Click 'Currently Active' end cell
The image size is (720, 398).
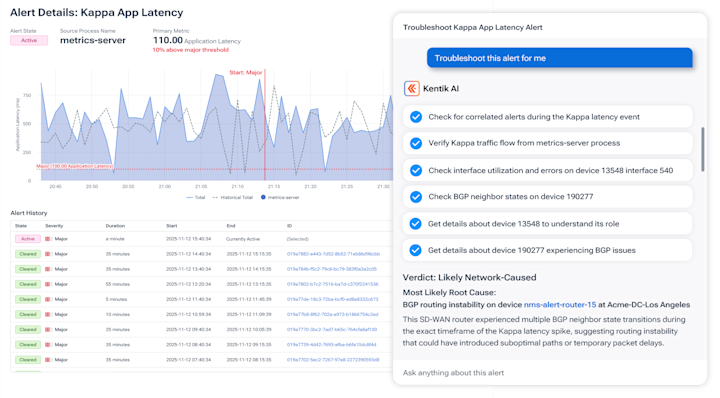coord(243,239)
